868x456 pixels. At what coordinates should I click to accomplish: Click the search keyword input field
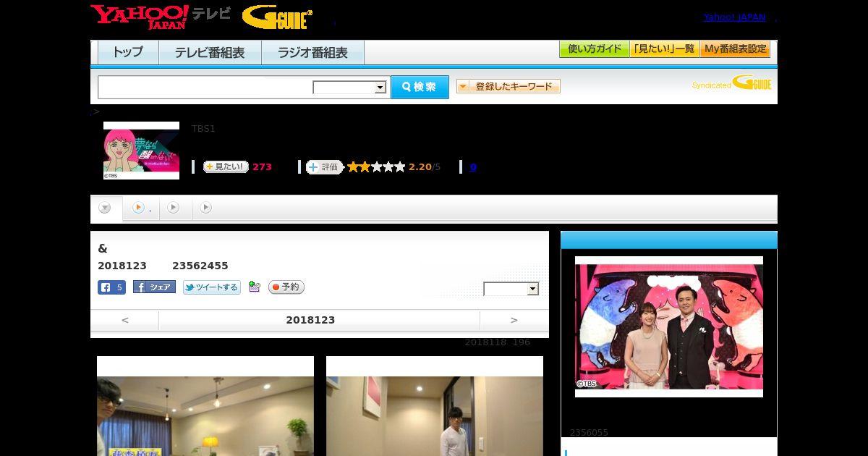pyautogui.click(x=205, y=87)
